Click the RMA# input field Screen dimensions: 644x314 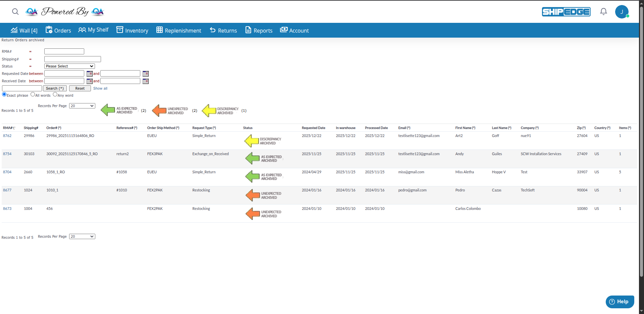click(64, 51)
